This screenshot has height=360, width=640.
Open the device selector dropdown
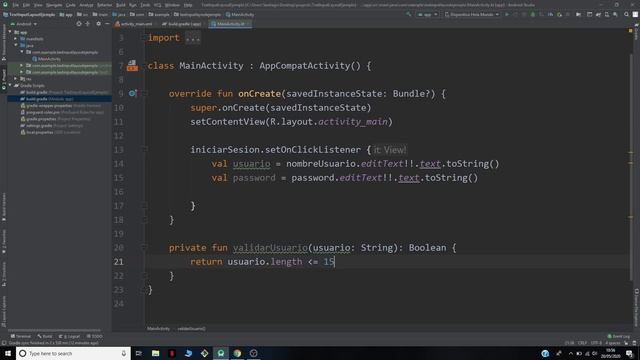coord(471,14)
